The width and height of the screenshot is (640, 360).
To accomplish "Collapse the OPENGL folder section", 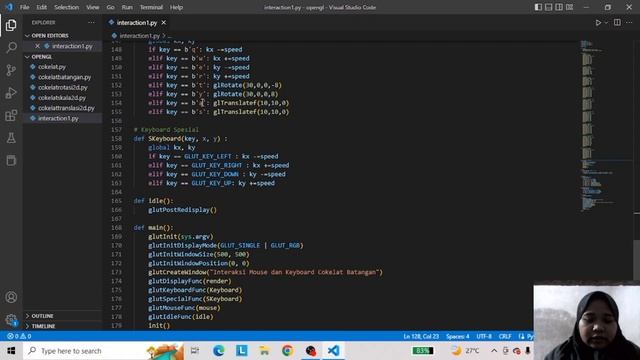I will (42, 57).
